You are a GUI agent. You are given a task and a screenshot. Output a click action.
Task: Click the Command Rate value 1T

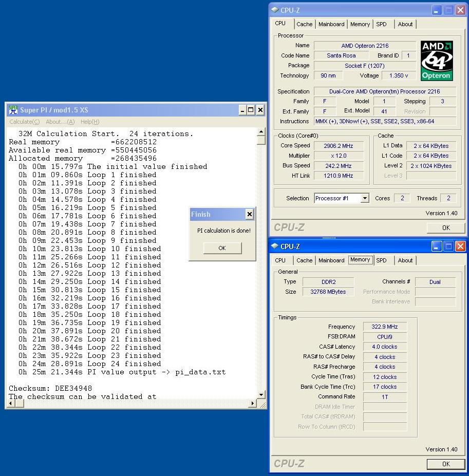pyautogui.click(x=385, y=397)
